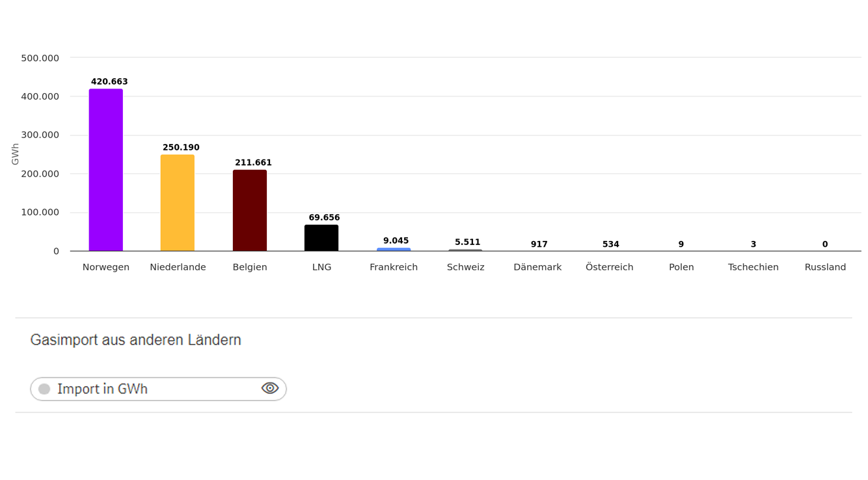Click the value label 420.663
This screenshot has width=868, height=480.
[109, 81]
